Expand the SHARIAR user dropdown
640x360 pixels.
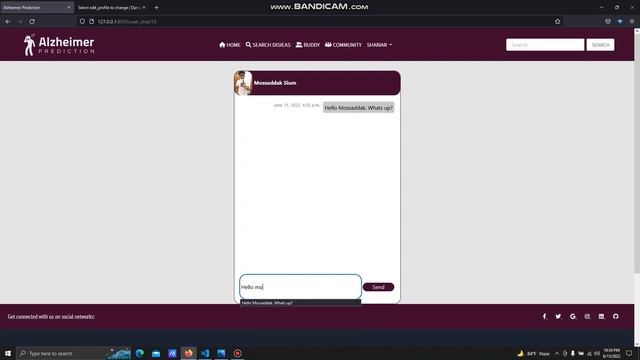[379, 45]
